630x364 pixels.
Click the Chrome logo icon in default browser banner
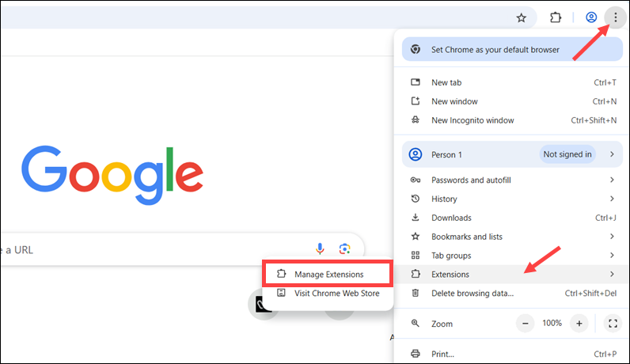pos(416,49)
